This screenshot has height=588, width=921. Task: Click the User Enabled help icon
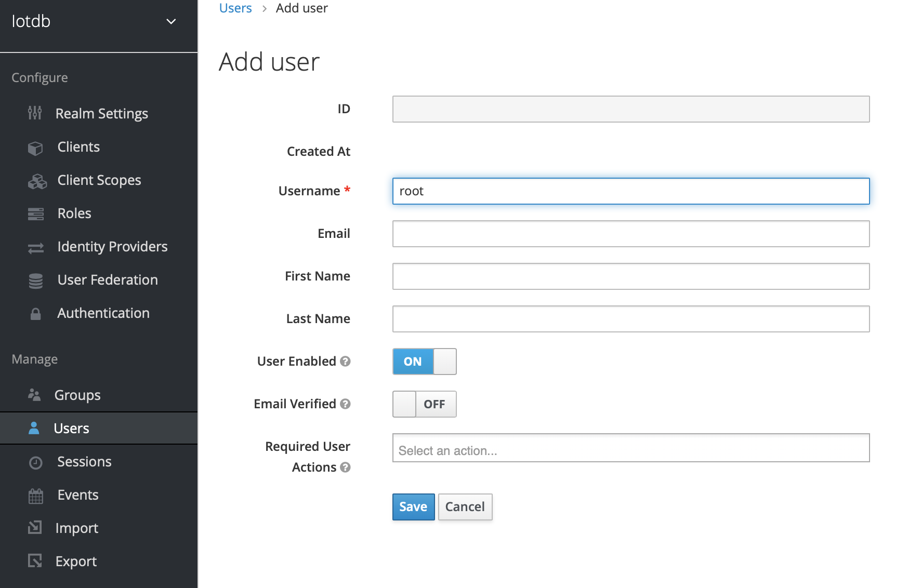click(345, 361)
